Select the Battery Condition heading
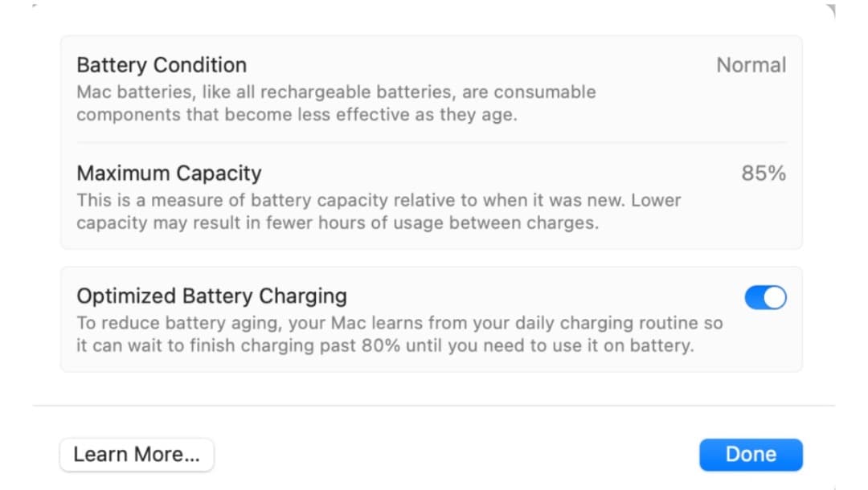868x490 pixels. [162, 65]
